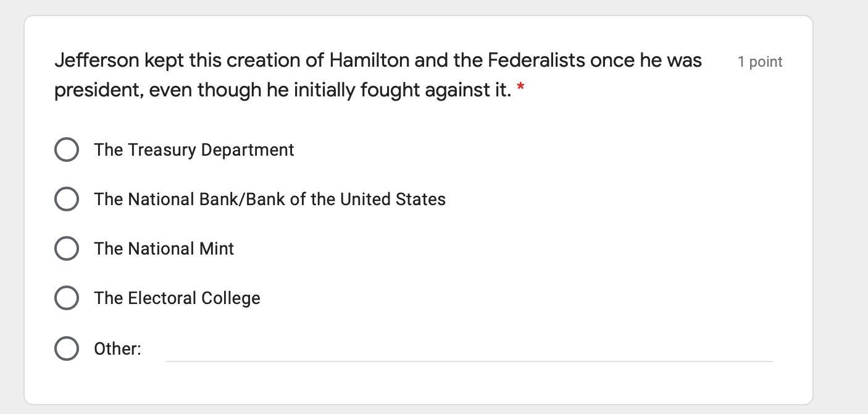
Task: Choose the National Bank radio option
Action: pyautogui.click(x=67, y=199)
